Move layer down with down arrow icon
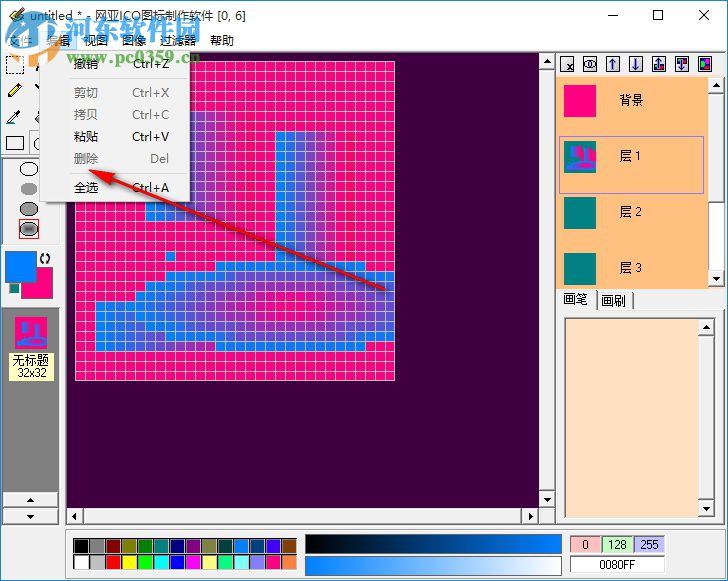This screenshot has width=728, height=581. point(636,64)
